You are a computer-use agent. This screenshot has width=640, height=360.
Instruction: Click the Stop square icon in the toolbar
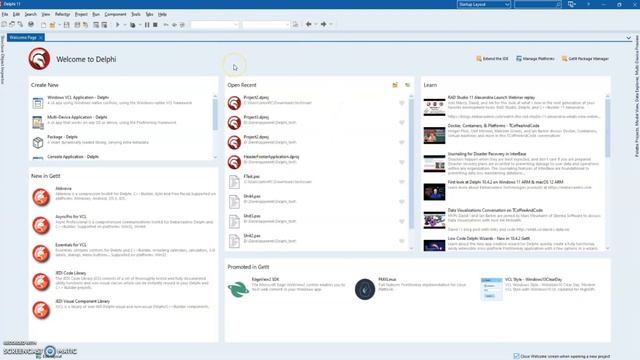coord(155,24)
